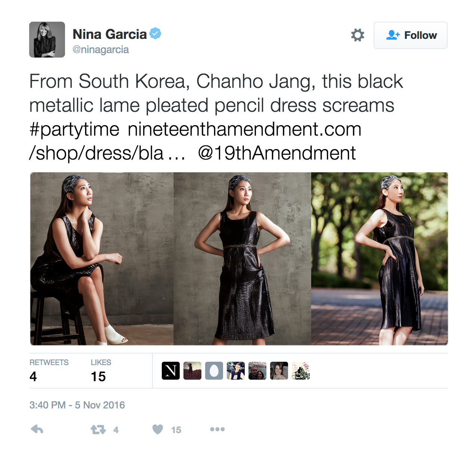Enlarge the outdoor garden model photo
Image resolution: width=476 pixels, height=460 pixels.
point(379,259)
